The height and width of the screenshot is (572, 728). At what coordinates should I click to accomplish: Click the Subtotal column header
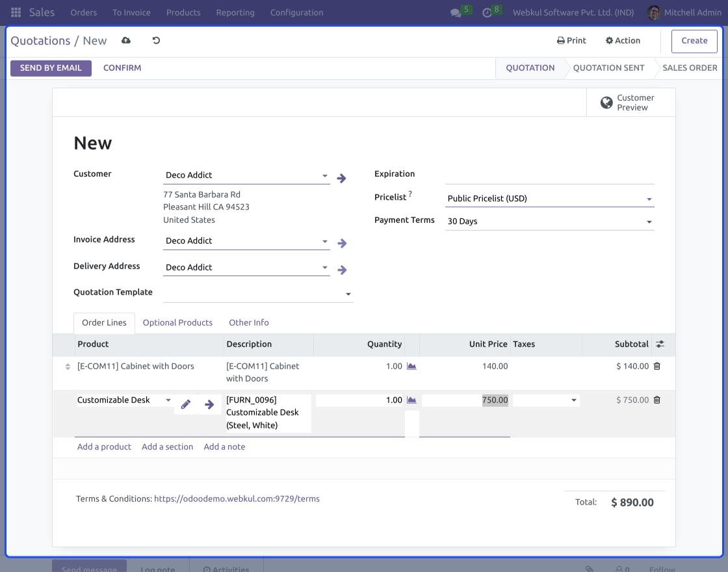(631, 344)
